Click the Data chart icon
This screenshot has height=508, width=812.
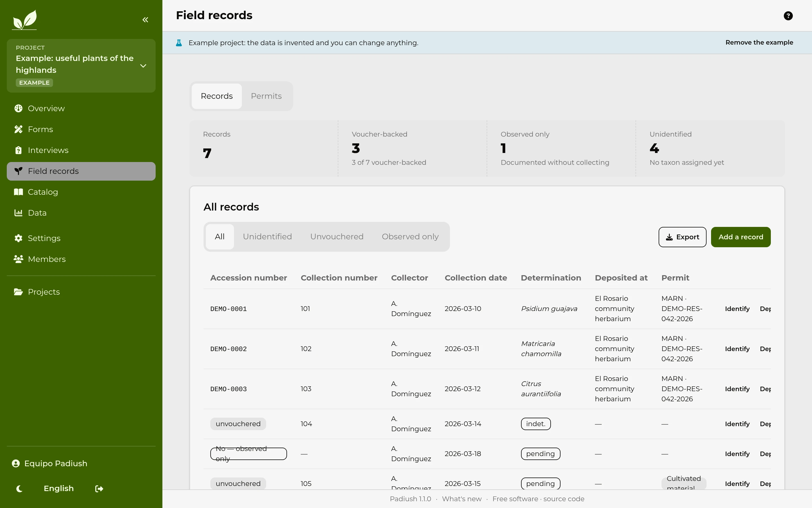point(18,213)
